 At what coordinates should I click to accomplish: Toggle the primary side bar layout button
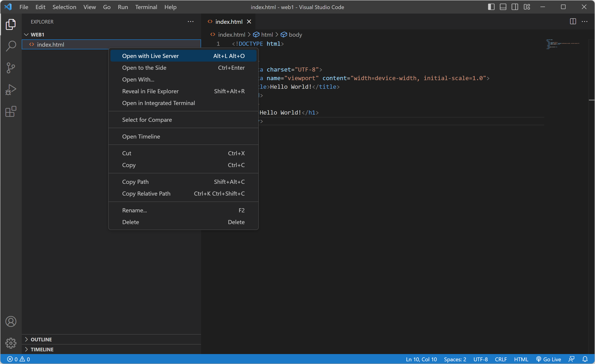(x=491, y=7)
